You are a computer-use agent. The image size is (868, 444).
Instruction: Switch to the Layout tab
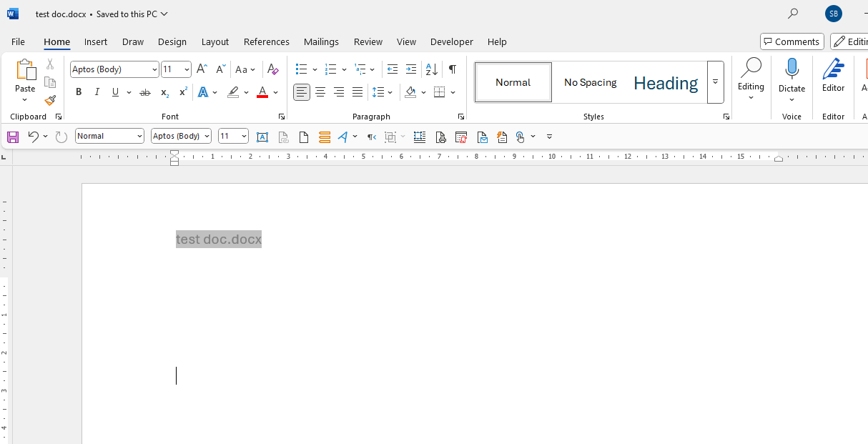[x=215, y=41]
